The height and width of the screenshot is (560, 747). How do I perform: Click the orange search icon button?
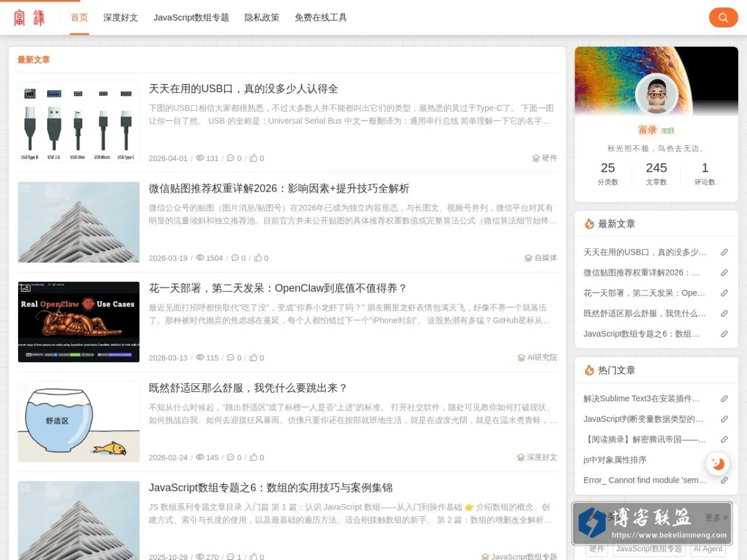(x=723, y=17)
